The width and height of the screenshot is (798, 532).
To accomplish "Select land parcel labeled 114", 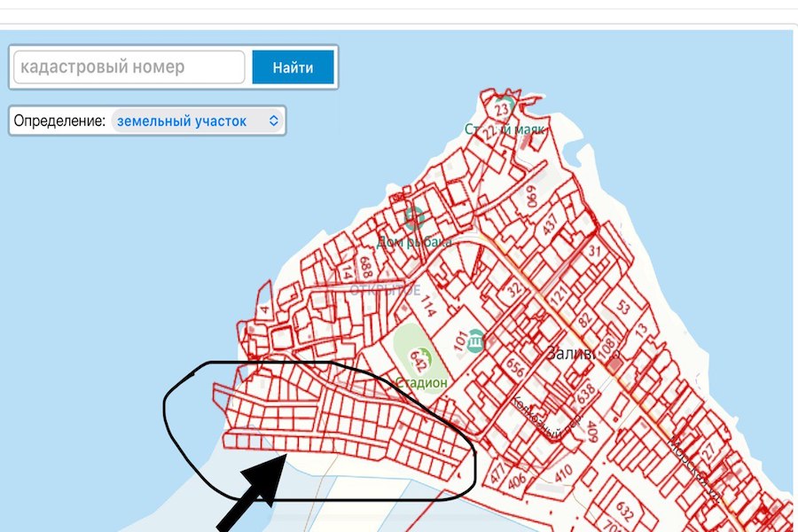I will (x=427, y=308).
